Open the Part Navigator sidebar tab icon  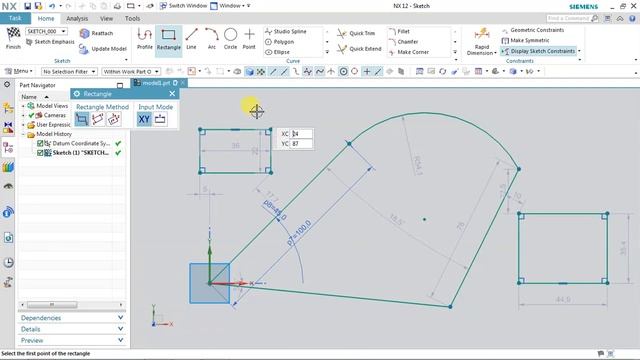pos(8,148)
